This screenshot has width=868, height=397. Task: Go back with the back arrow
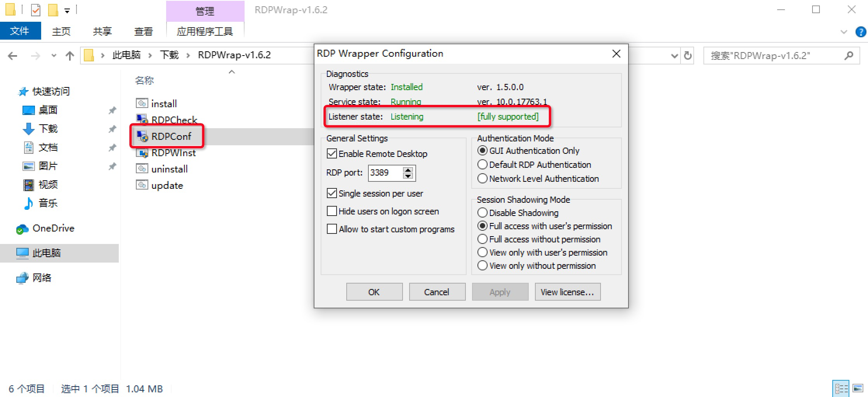(12, 56)
